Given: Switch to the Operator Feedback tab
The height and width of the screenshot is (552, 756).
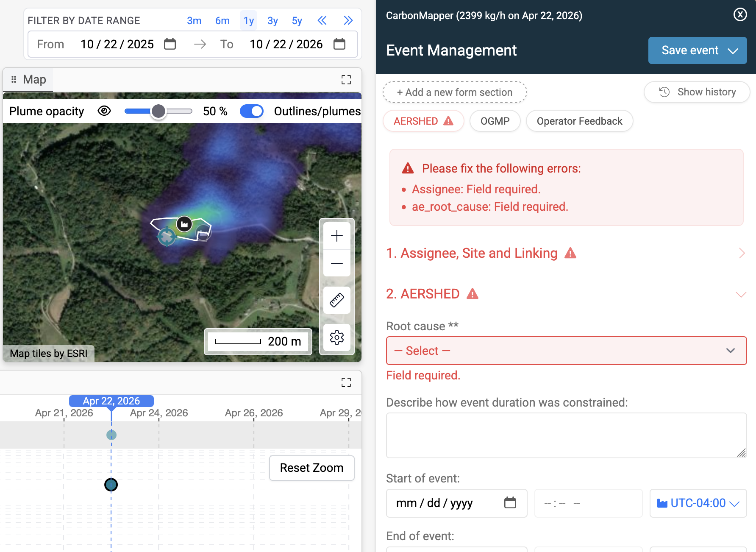Looking at the screenshot, I should pos(579,121).
